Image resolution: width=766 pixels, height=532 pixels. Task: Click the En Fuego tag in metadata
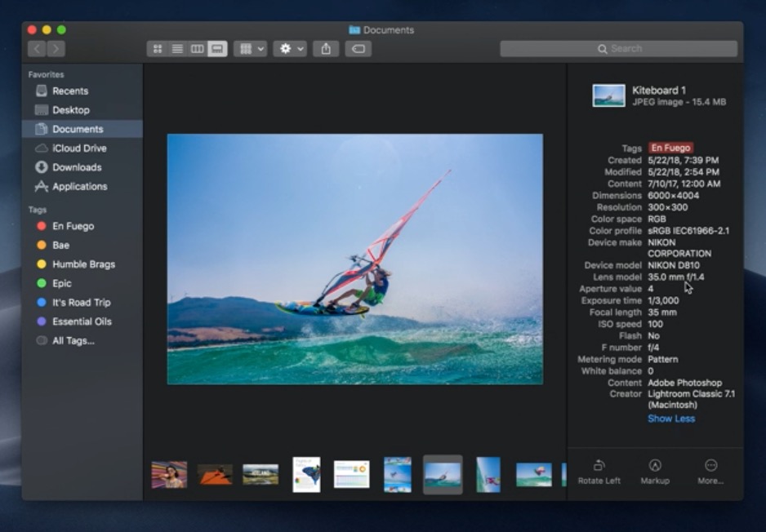[670, 149]
